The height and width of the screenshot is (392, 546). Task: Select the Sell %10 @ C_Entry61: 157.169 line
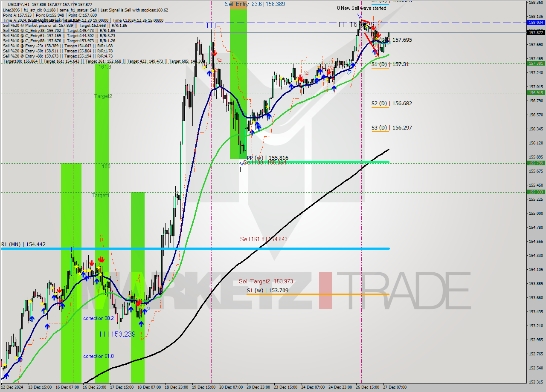(x=59, y=36)
